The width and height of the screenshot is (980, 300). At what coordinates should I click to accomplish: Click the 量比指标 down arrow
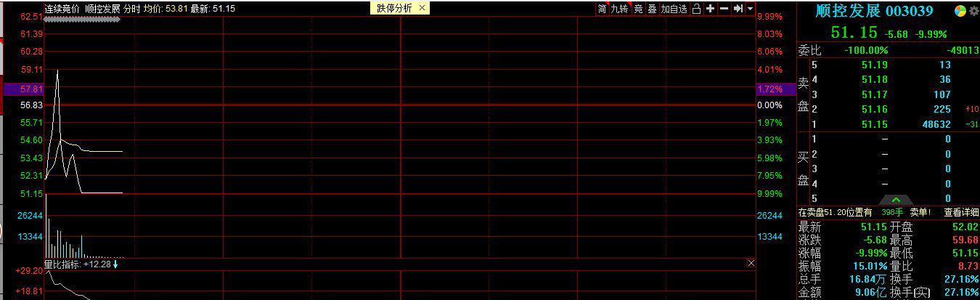pos(115,264)
